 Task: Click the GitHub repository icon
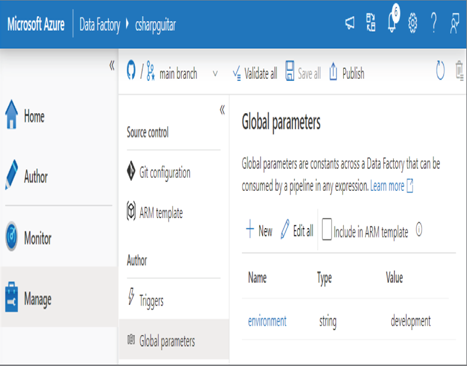[131, 70]
